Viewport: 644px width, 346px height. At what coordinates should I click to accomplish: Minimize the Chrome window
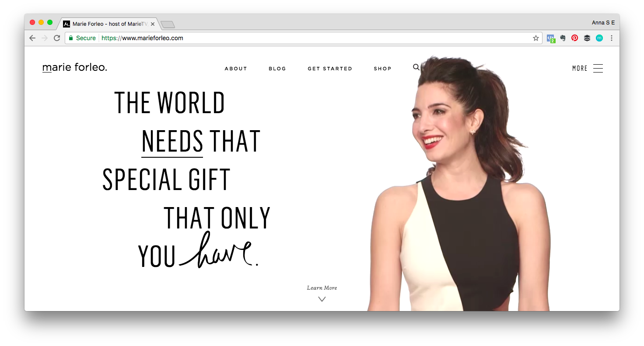[x=41, y=22]
